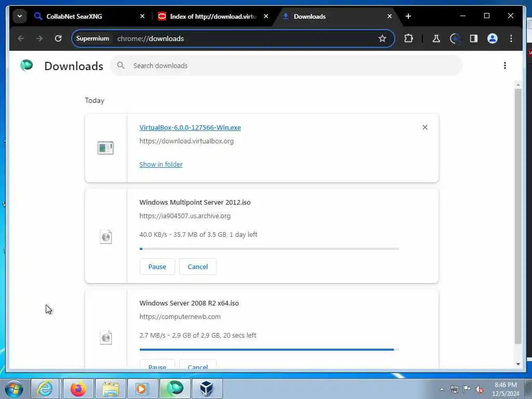Click the muted volume tray icon

pyautogui.click(x=480, y=390)
